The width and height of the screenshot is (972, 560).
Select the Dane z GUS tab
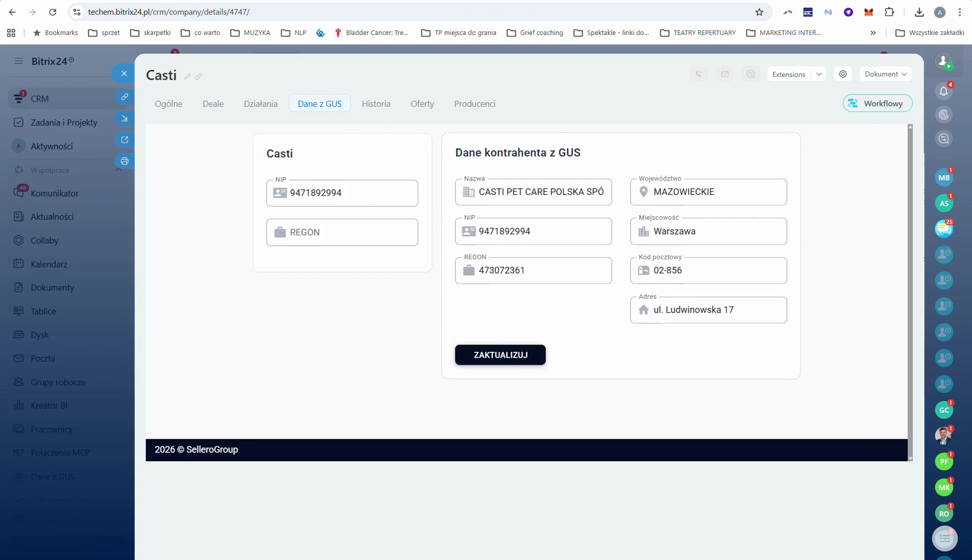pyautogui.click(x=320, y=104)
